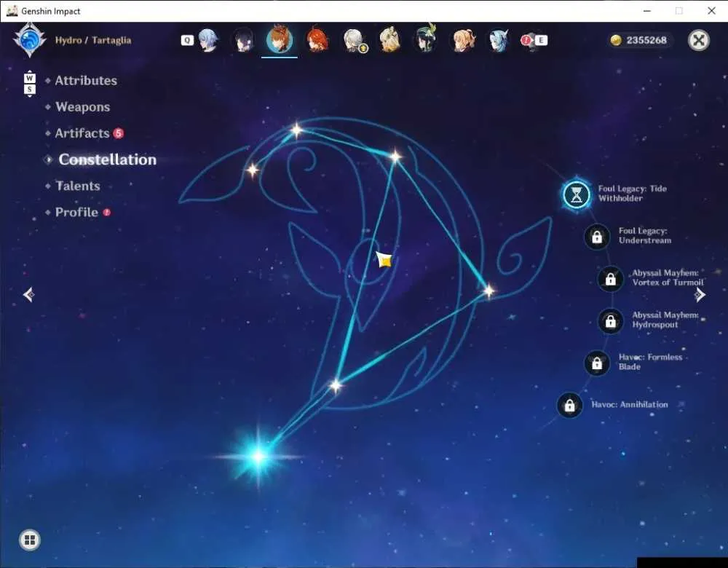Click the locked Havoc: Annihilation node

pos(570,405)
